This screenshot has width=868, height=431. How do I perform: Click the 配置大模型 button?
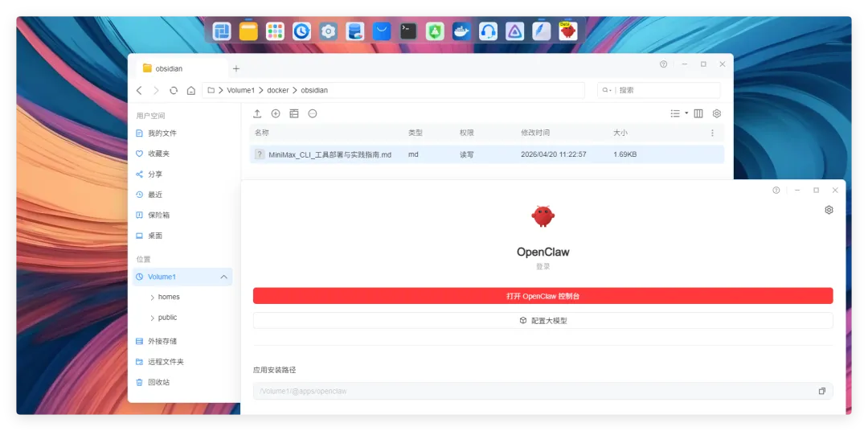(543, 320)
